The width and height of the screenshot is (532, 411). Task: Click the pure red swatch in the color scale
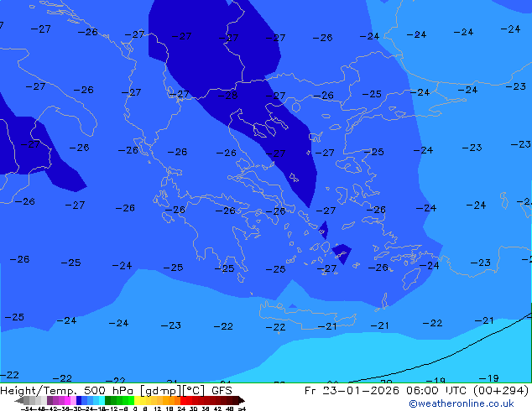(x=183, y=400)
